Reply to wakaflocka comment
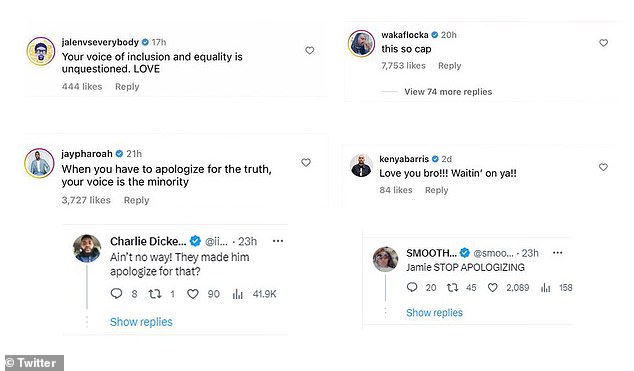The image size is (634, 371). click(450, 66)
